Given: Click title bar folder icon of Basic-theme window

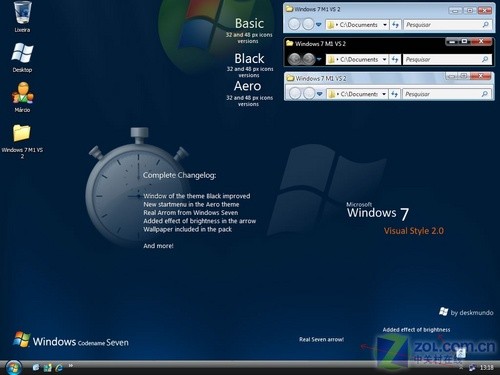Looking at the screenshot, I should pos(289,9).
